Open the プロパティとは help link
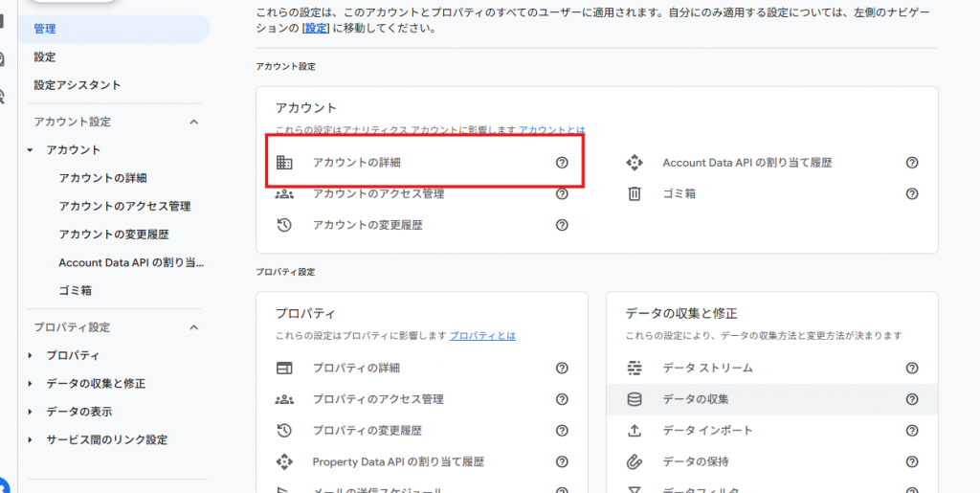 pyautogui.click(x=482, y=336)
